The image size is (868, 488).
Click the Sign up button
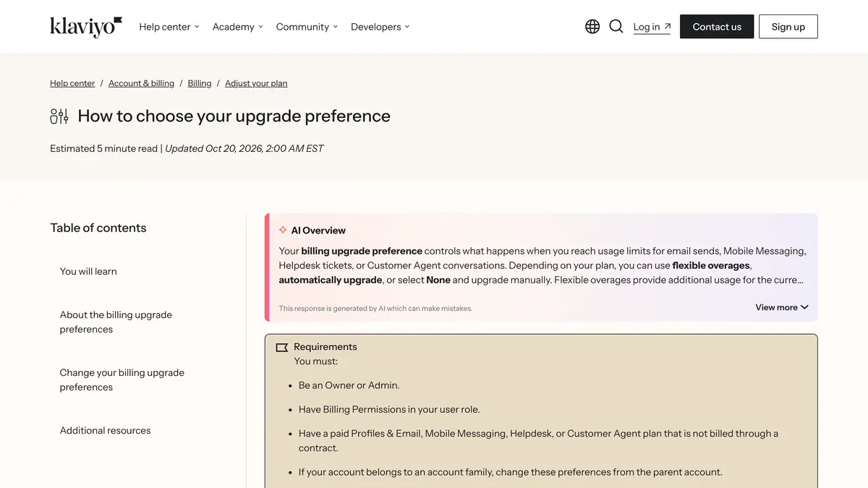pyautogui.click(x=788, y=27)
